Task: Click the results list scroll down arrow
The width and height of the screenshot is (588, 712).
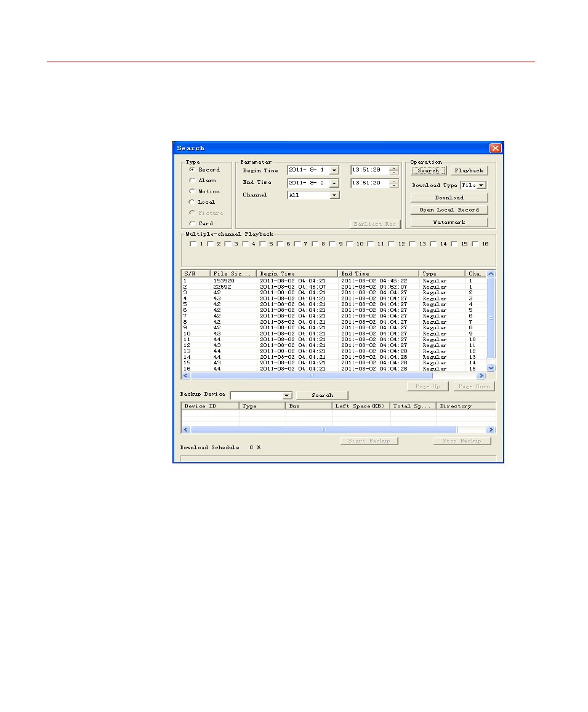Action: (491, 368)
